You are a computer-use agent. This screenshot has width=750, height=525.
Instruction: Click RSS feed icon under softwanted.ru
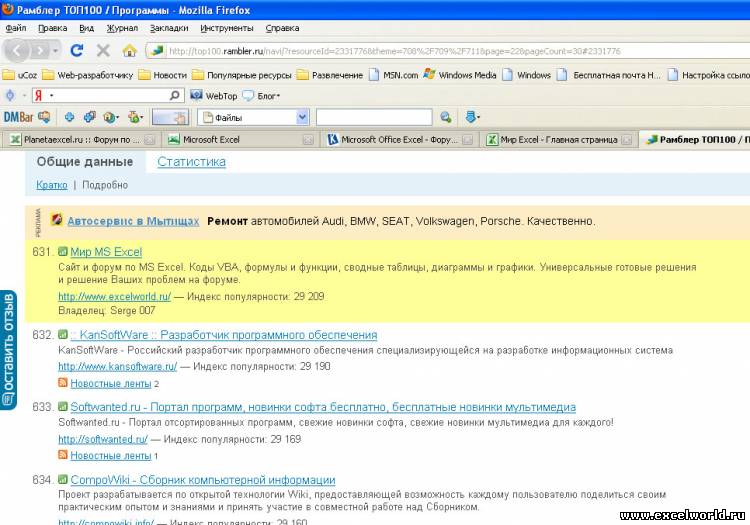tap(63, 454)
